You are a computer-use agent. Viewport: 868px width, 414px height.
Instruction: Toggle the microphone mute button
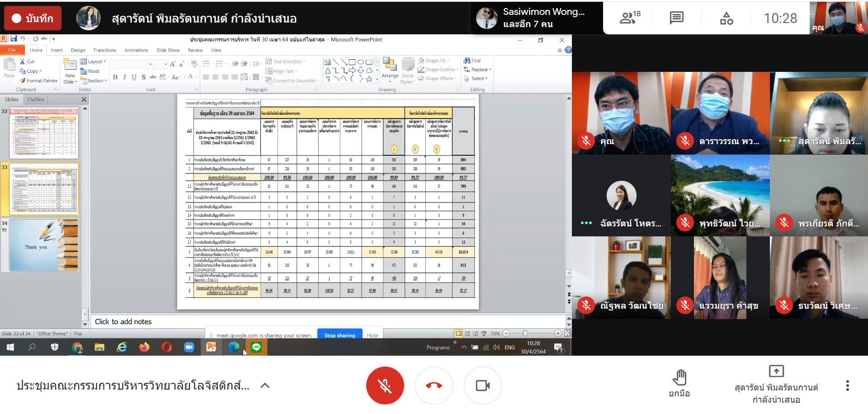tap(385, 386)
